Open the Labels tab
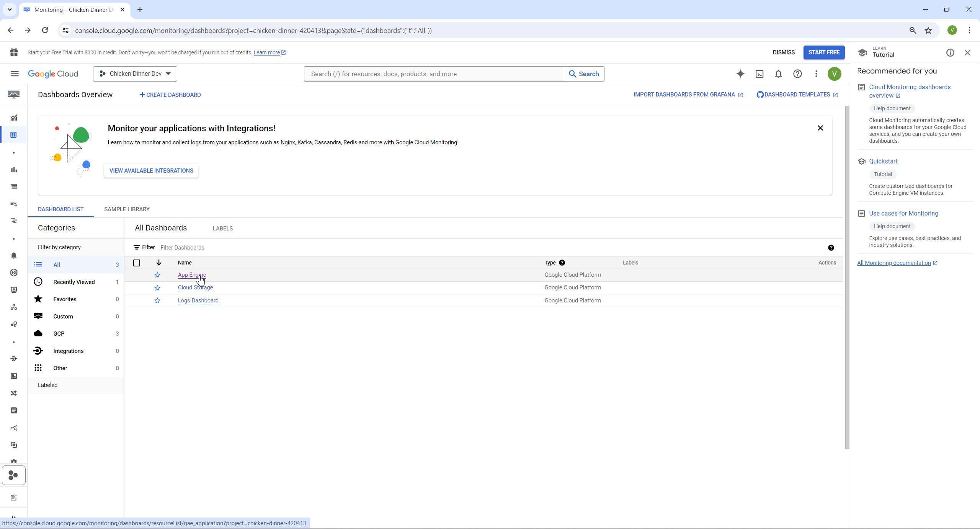The width and height of the screenshot is (980, 529). pos(223,229)
